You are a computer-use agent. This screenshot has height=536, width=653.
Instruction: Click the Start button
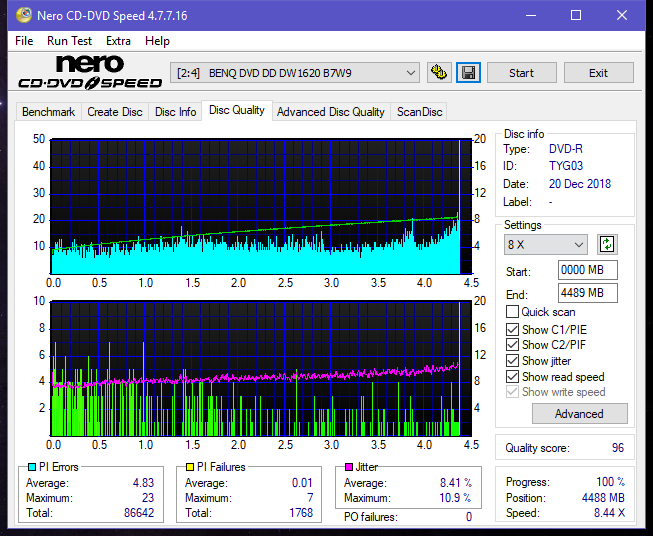tap(521, 73)
